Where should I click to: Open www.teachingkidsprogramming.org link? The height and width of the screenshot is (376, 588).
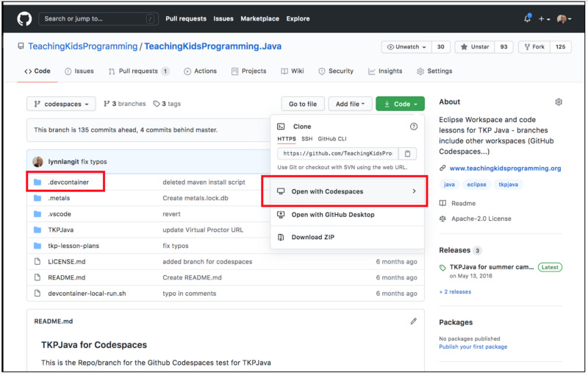click(505, 169)
